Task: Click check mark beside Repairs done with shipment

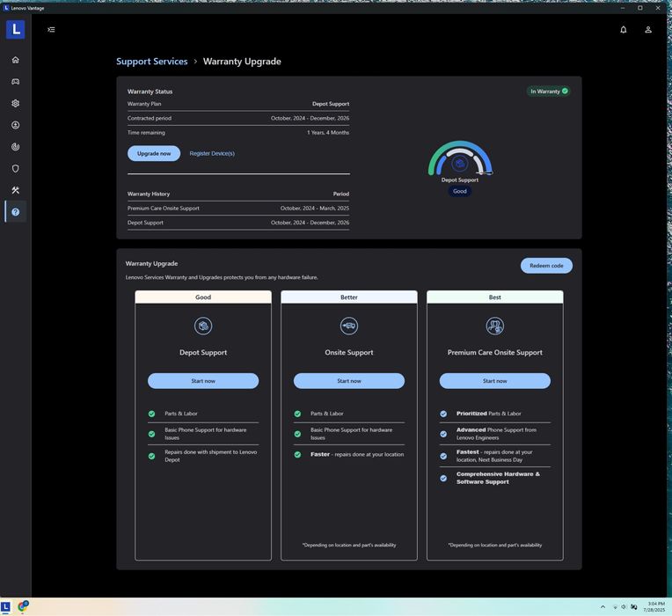Action: [151, 456]
